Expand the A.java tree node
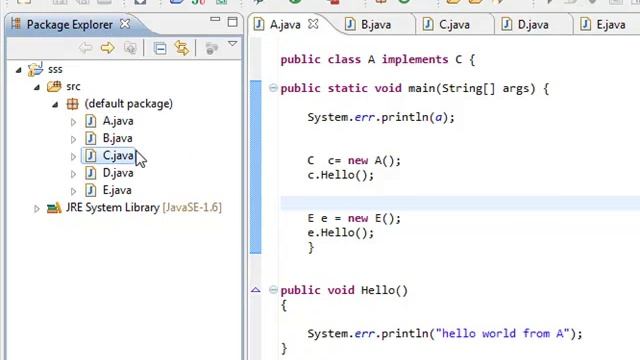 tap(73, 122)
